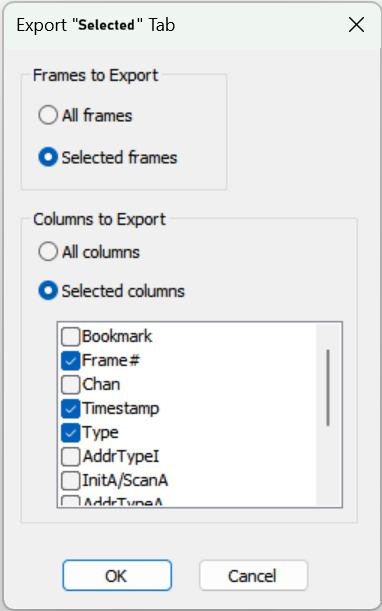Select the All frames radio button
Image resolution: width=382 pixels, height=611 pixels.
(x=48, y=115)
